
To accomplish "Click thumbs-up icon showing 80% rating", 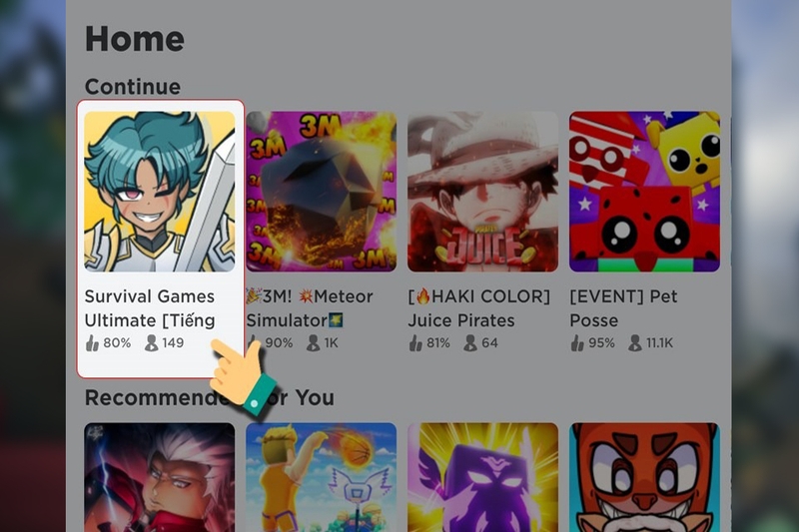I will point(92,343).
